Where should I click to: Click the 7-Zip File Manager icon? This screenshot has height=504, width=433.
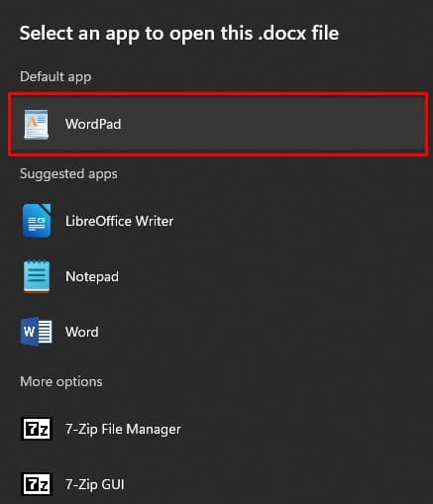coord(37,429)
